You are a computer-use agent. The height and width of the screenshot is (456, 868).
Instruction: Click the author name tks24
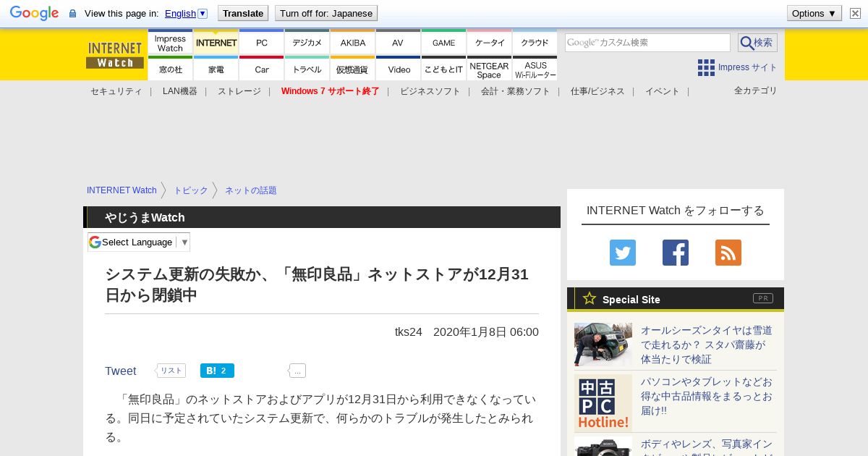[409, 332]
